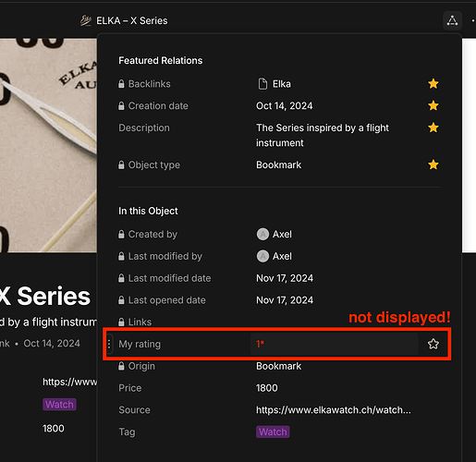Unfeature the Creation date relation star
The width and height of the screenshot is (476, 462).
(433, 105)
